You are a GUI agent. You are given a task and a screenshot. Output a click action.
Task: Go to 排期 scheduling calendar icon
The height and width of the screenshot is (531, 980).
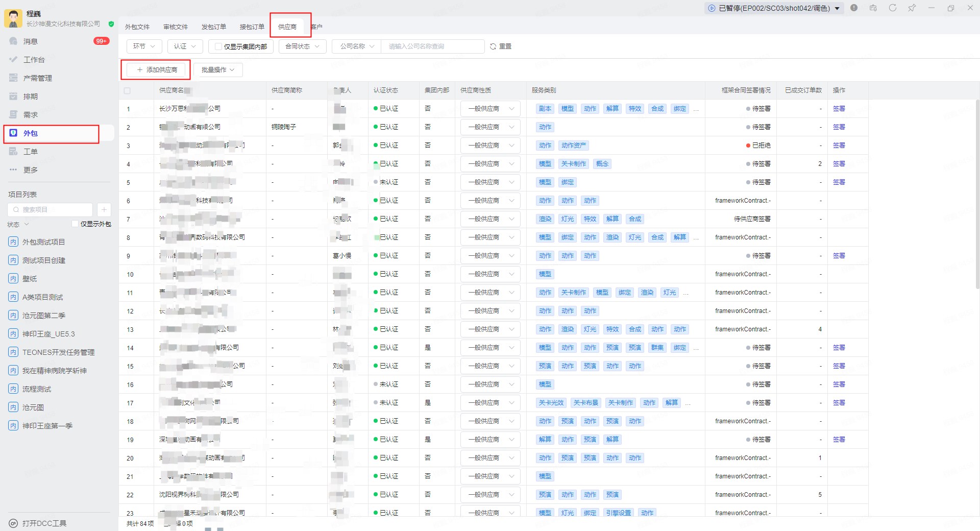14,96
